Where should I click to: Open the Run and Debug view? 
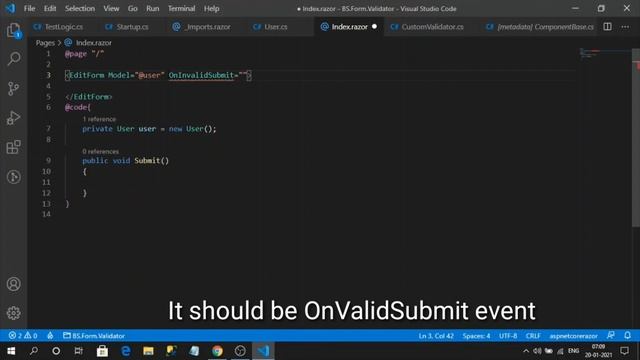pos(13,118)
